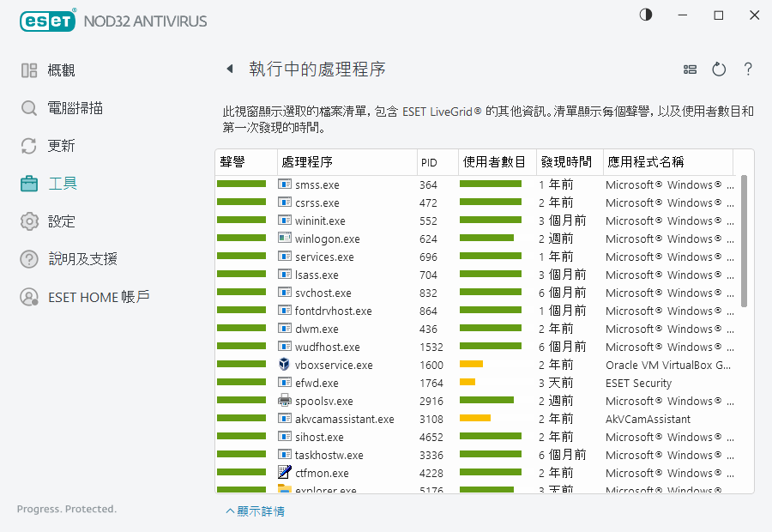The height and width of the screenshot is (532, 772).
Task: Click the sihost.exe process icon
Action: pyautogui.click(x=285, y=437)
